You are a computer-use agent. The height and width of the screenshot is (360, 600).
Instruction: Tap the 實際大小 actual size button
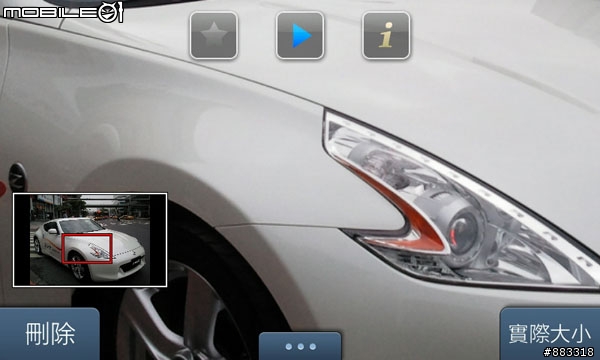[550, 334]
